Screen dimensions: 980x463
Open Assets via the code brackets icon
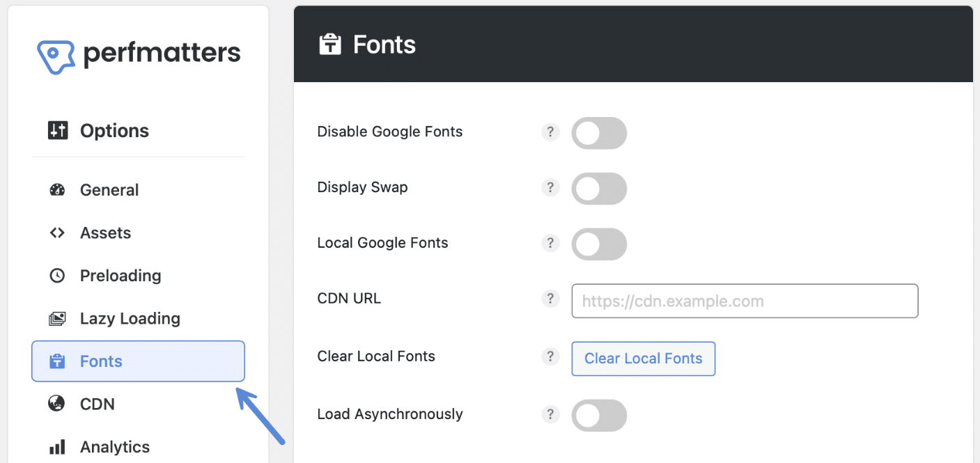[x=58, y=233]
